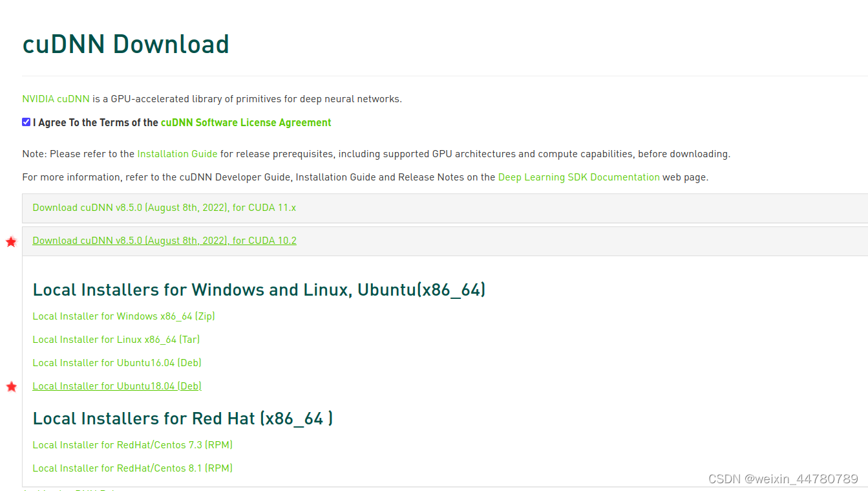Download the Local Installer for Windows x86_64 (Zip)
The height and width of the screenshot is (491, 868).
[123, 316]
